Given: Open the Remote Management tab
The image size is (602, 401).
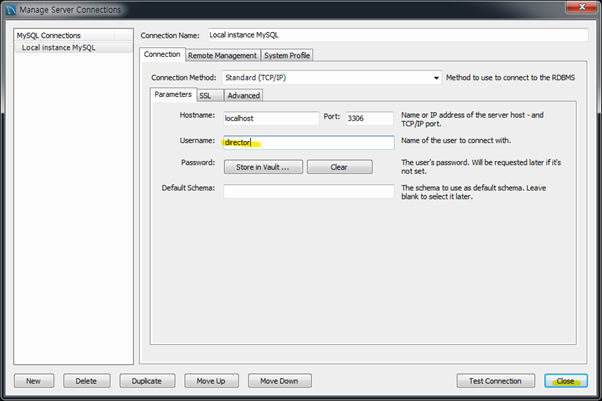Looking at the screenshot, I should 222,55.
